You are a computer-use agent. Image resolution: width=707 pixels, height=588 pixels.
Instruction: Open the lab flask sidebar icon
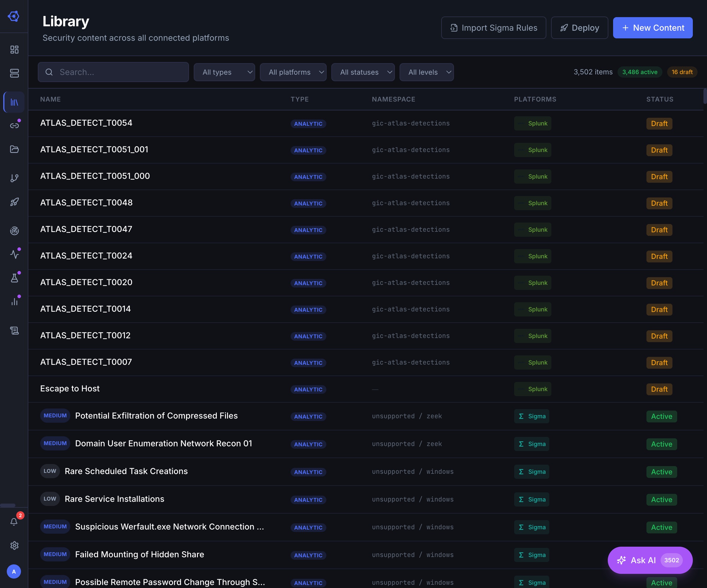tap(14, 278)
